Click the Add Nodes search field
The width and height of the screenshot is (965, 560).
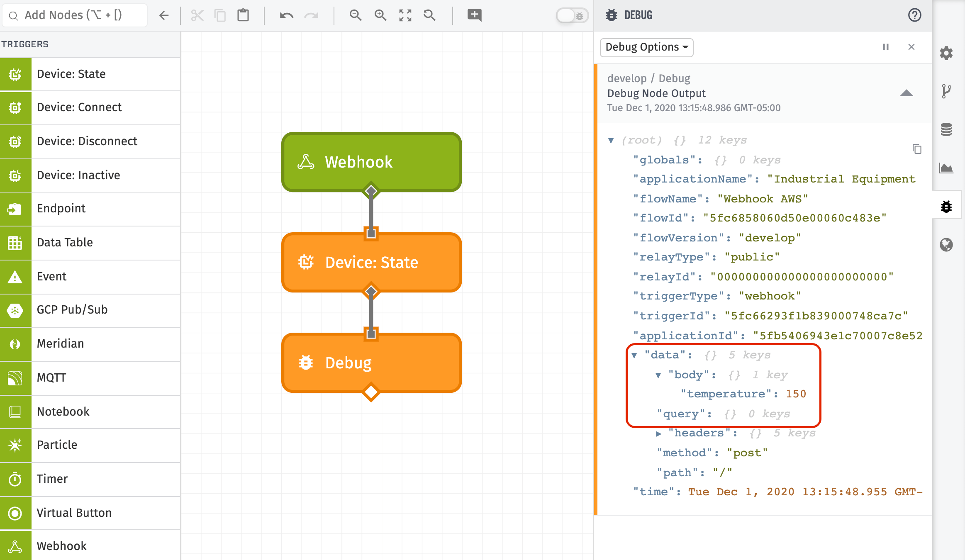tap(75, 15)
